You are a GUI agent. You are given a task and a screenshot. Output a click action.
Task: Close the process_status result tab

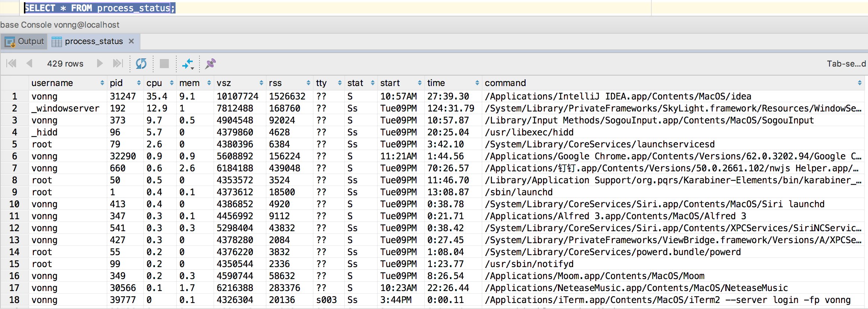[131, 41]
